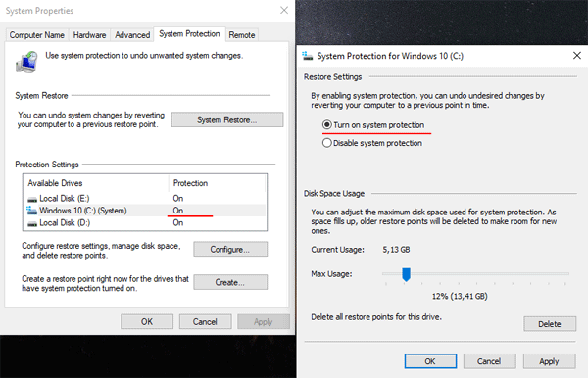Click the title bar icon of the System Protection for Windows 10 dialog
The height and width of the screenshot is (378, 588).
tap(308, 56)
